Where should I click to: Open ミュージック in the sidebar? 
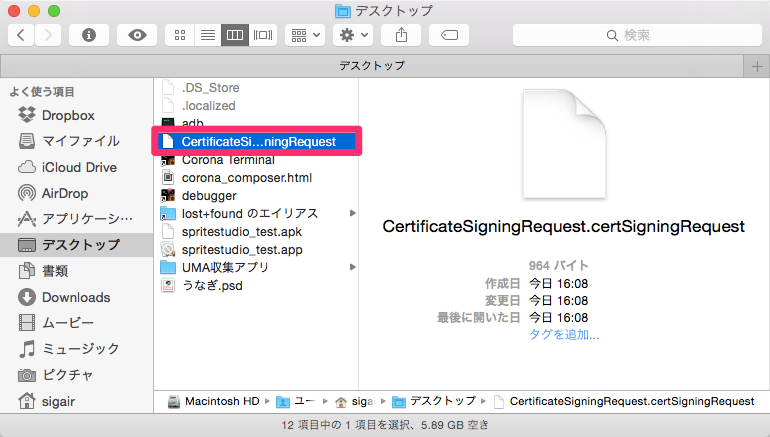(81, 349)
